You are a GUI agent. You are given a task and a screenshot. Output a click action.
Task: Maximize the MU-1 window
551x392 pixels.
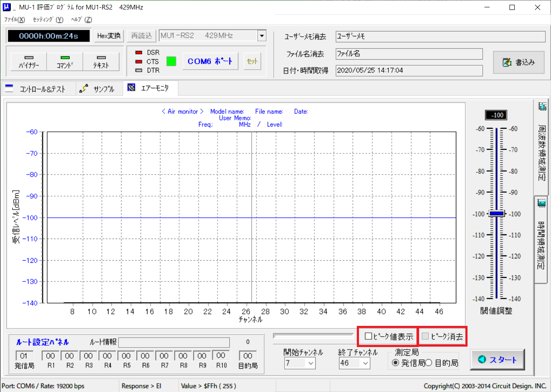[x=512, y=7]
